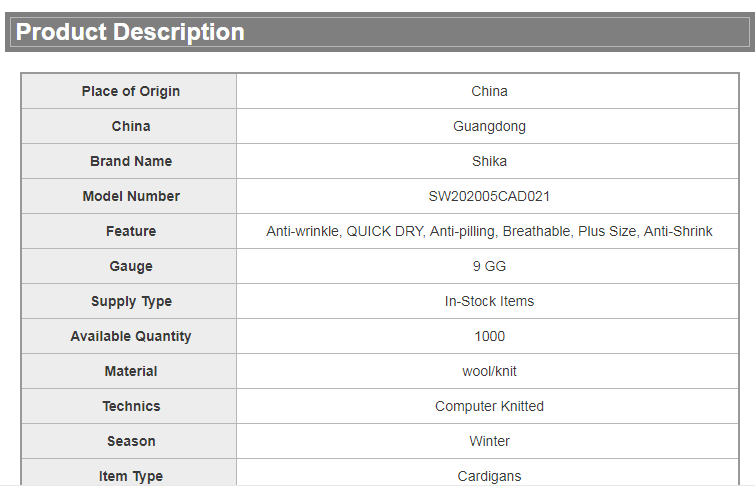Click the 9 GG value
This screenshot has width=755, height=487.
489,266
